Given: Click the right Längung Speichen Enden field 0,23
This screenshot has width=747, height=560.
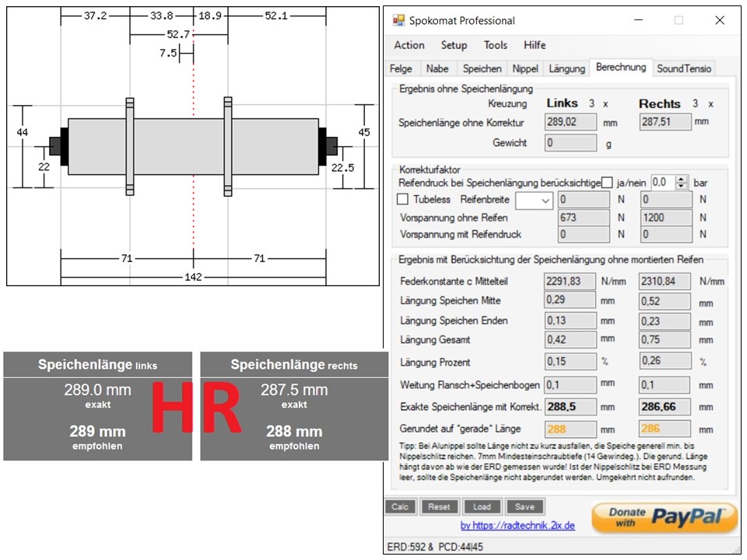Looking at the screenshot, I should 665,321.
